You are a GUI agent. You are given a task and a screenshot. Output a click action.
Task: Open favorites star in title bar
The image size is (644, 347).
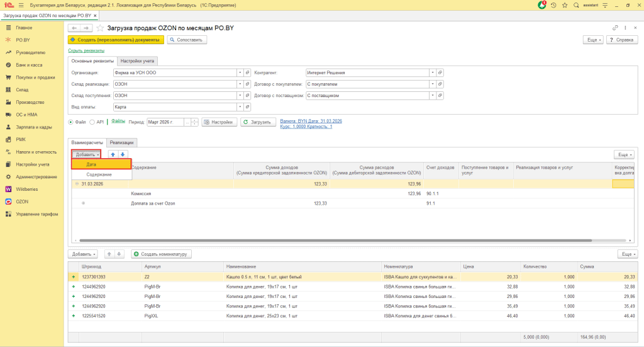(565, 5)
